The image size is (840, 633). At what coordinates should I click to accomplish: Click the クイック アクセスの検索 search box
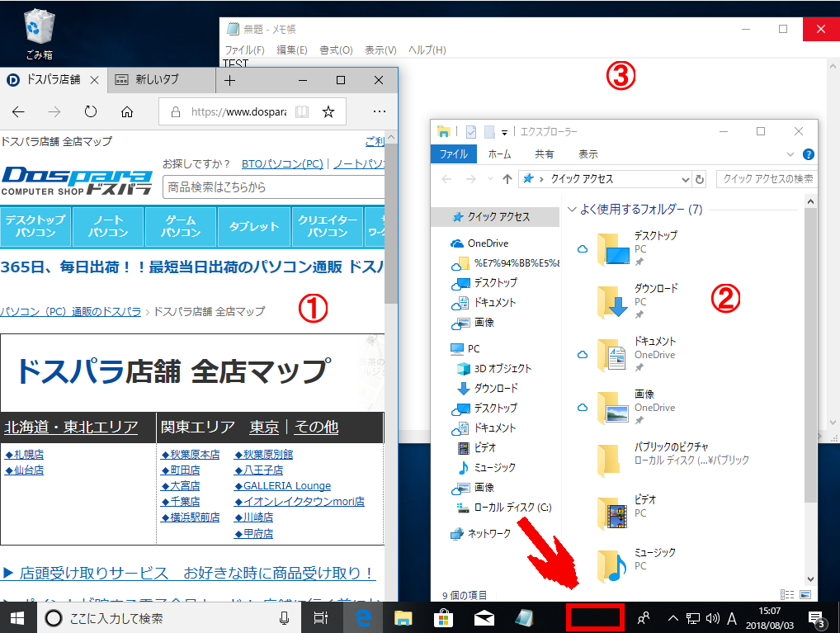[767, 179]
